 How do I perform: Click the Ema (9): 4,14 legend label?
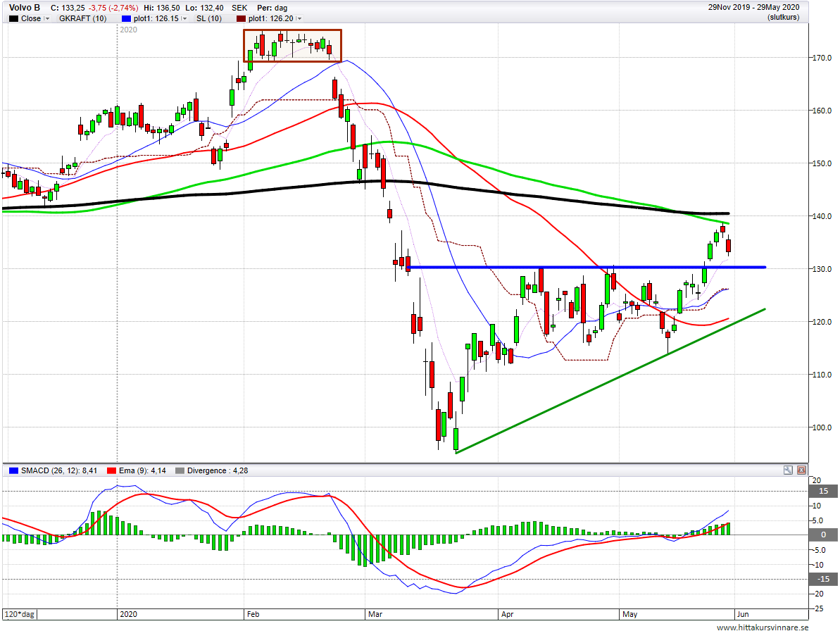pyautogui.click(x=142, y=471)
